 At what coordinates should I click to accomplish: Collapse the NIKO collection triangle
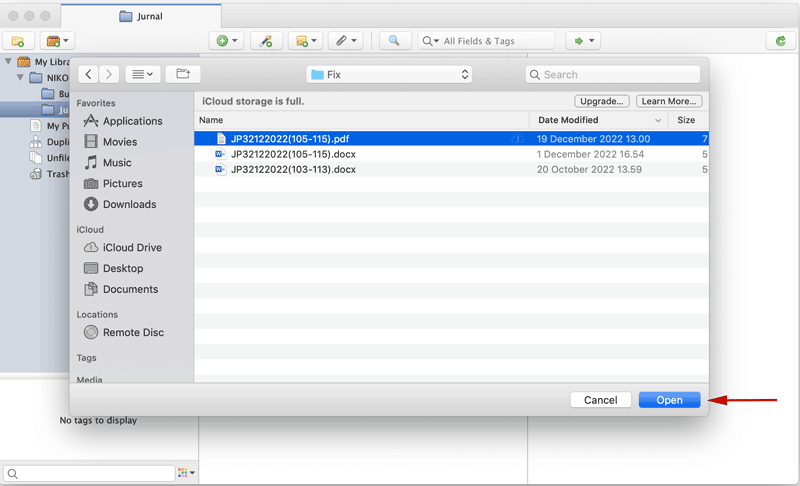point(20,78)
